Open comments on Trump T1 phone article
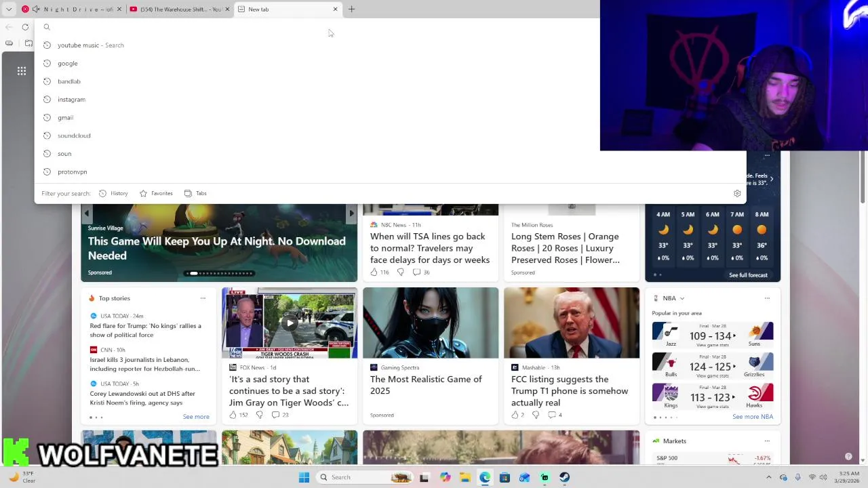The height and width of the screenshot is (488, 868). [x=555, y=415]
